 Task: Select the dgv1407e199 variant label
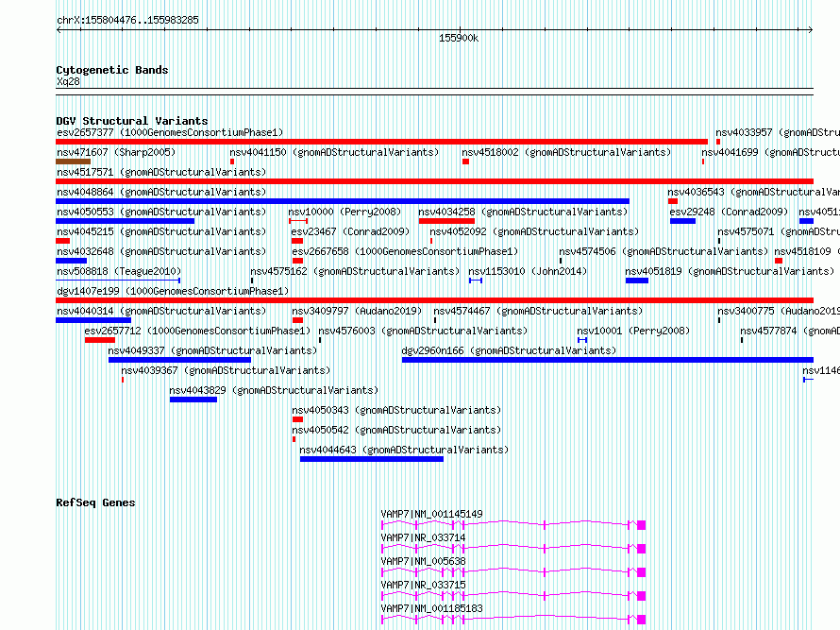pyautogui.click(x=173, y=291)
